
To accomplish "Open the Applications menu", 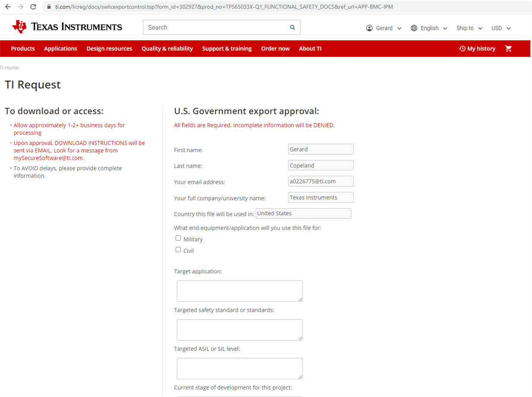I will 61,48.
